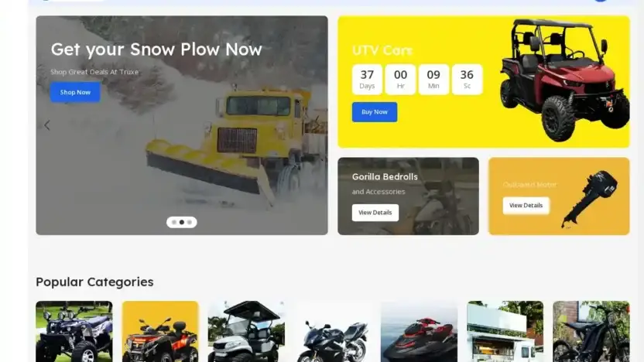Open the red ATV on yellow background category
This screenshot has height=362, width=644.
pos(160,331)
